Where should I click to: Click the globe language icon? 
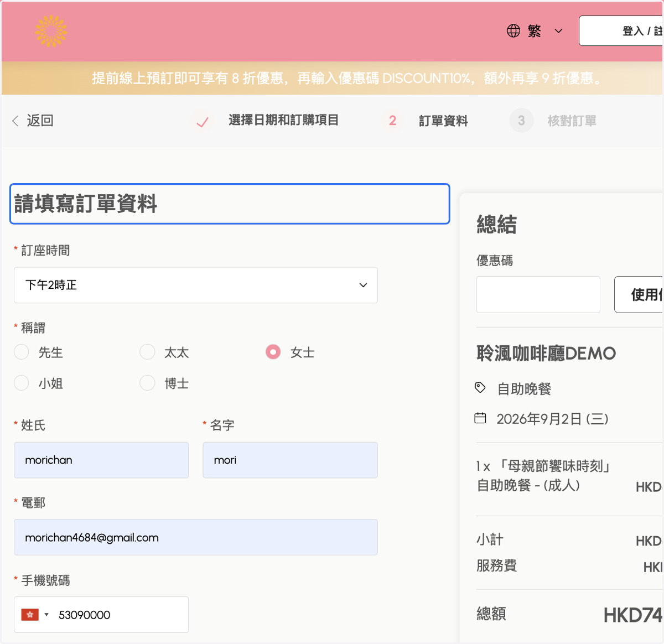pyautogui.click(x=513, y=31)
